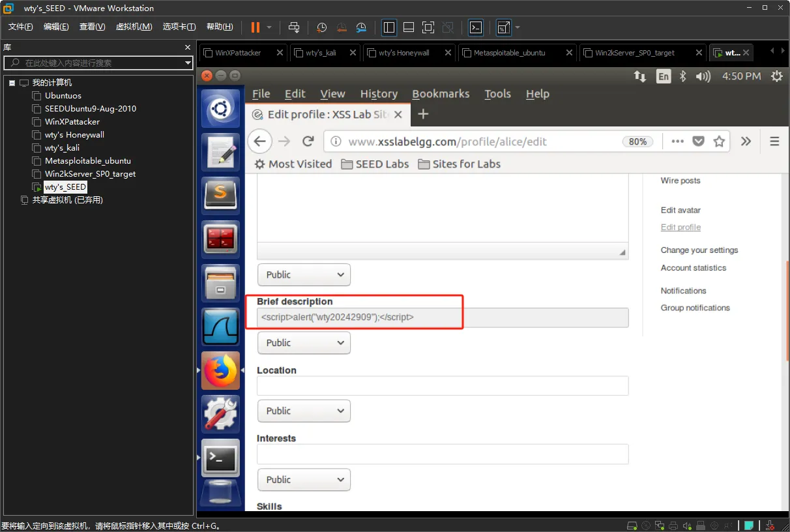Open the 虚拟机(M) menu
Viewport: 790px width, 532px height.
(134, 27)
